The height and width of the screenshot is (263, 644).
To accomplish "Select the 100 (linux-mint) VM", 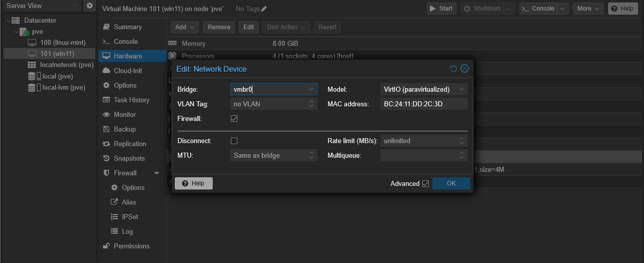I will pos(62,42).
